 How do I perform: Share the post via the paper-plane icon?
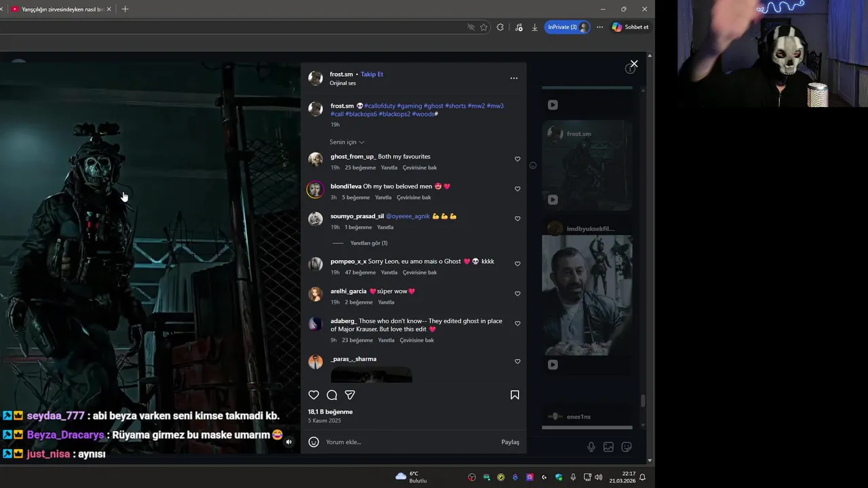(x=350, y=395)
